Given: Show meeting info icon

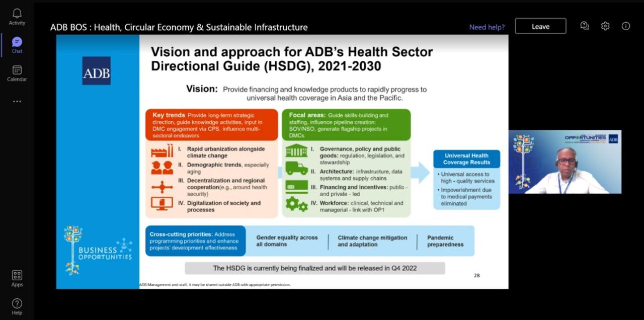Looking at the screenshot, I should (x=626, y=26).
